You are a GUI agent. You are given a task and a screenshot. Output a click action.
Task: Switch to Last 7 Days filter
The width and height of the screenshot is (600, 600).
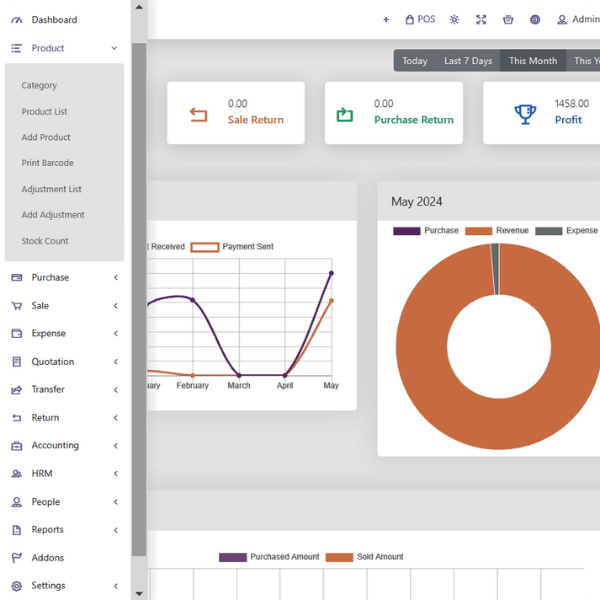pos(468,61)
